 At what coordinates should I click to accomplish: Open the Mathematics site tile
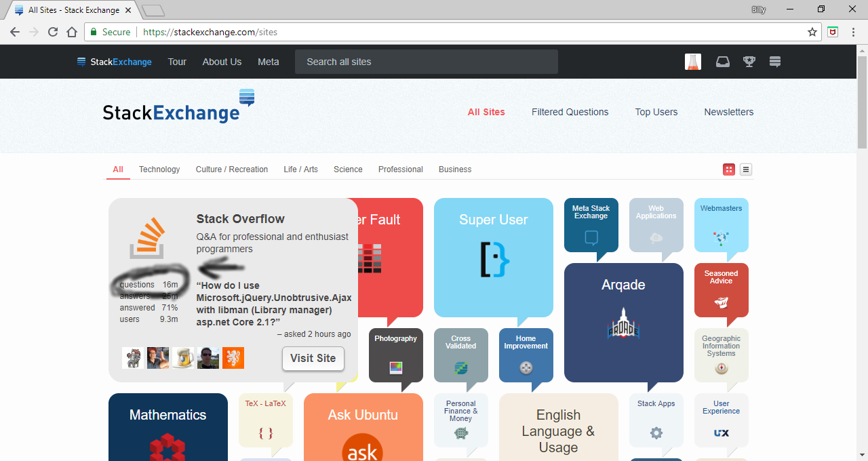[x=167, y=427]
